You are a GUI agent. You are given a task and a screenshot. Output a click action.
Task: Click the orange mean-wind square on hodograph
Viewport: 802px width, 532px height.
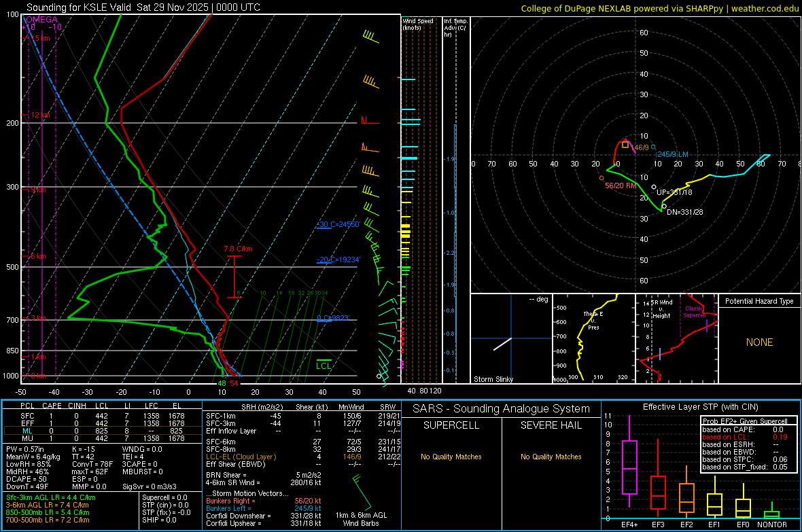pos(625,145)
